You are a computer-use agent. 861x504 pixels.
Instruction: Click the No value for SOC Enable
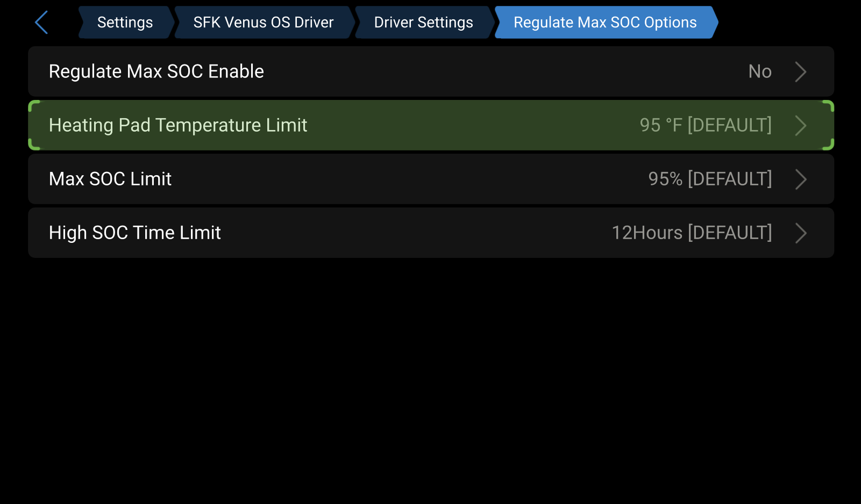click(760, 71)
